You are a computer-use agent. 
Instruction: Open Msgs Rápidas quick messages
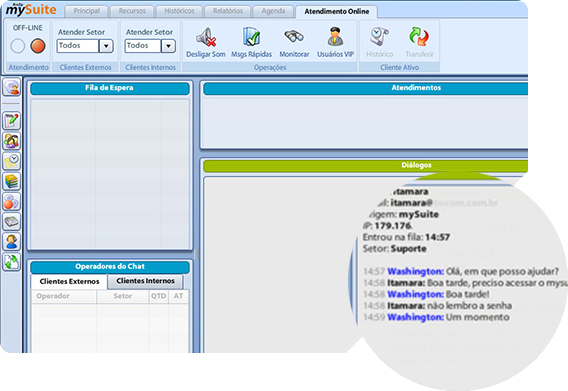point(251,37)
